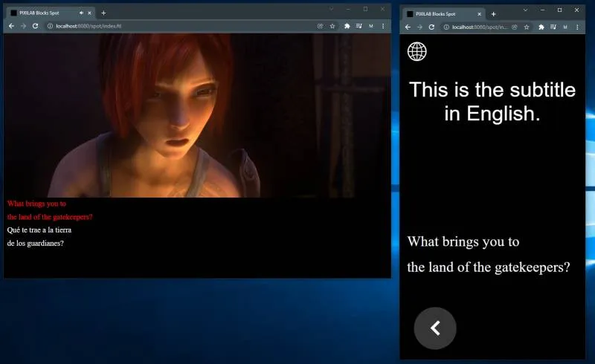595x364 pixels.
Task: Open the media control icon in left window
Action: click(359, 26)
